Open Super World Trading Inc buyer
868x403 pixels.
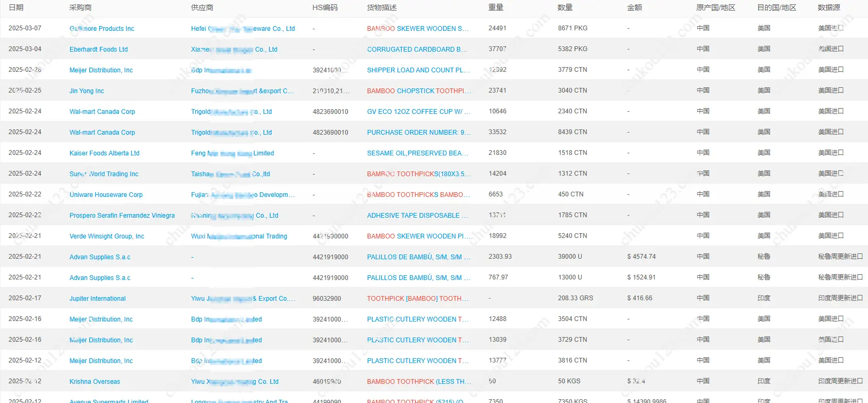pyautogui.click(x=104, y=174)
